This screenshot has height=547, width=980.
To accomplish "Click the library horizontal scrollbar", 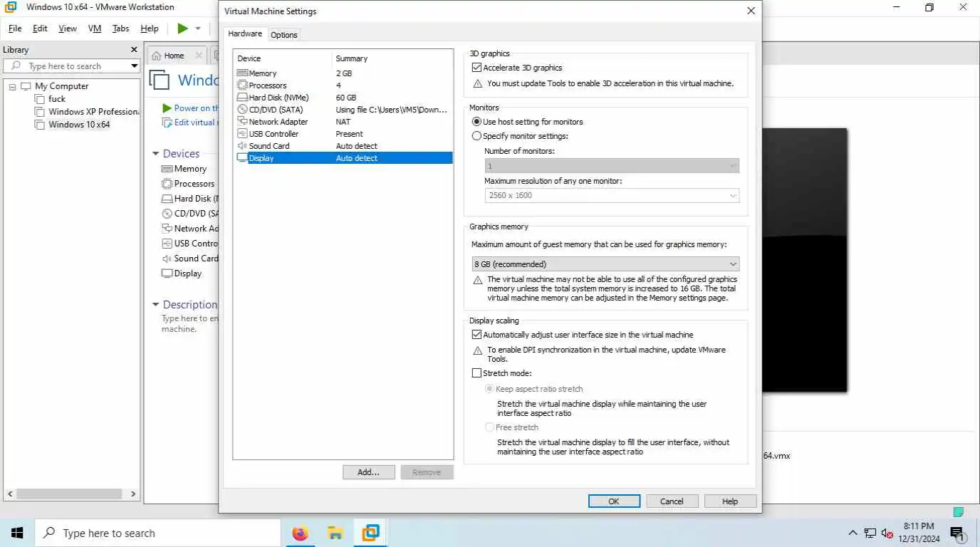I will click(x=69, y=494).
